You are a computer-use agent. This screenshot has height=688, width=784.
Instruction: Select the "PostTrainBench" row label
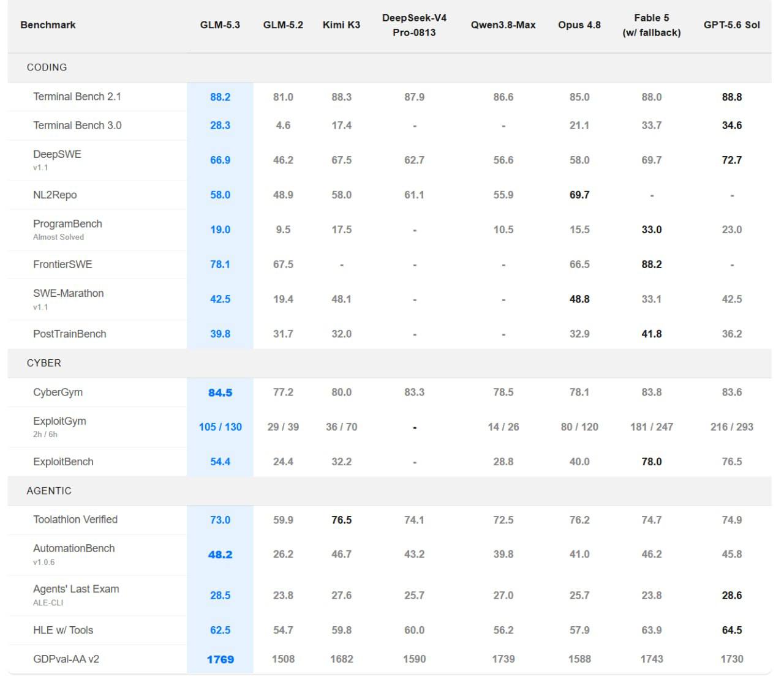pyautogui.click(x=70, y=334)
